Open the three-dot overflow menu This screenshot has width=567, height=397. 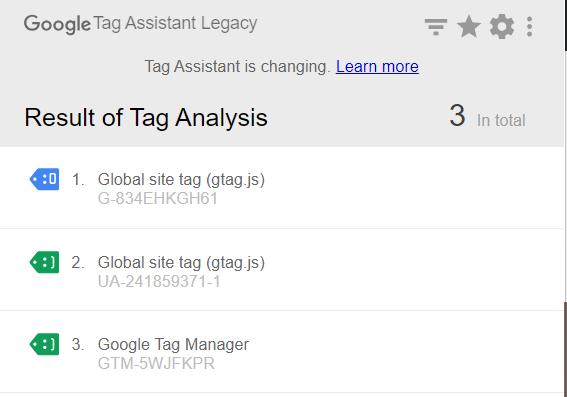(529, 27)
